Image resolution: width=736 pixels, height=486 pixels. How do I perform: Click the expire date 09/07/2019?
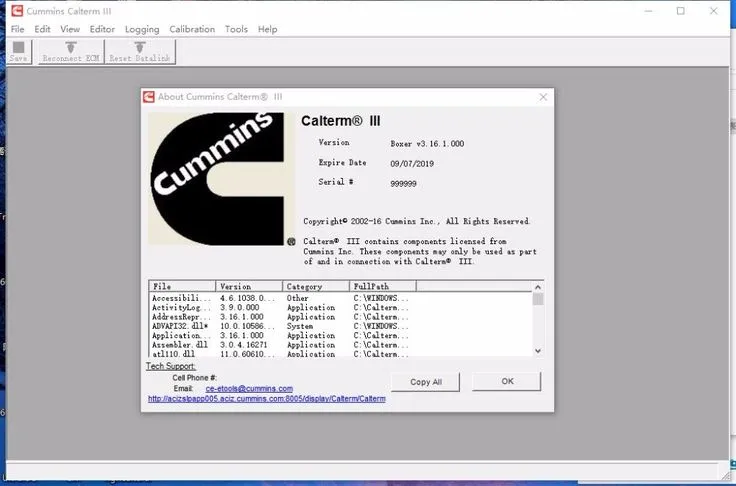tap(412, 164)
